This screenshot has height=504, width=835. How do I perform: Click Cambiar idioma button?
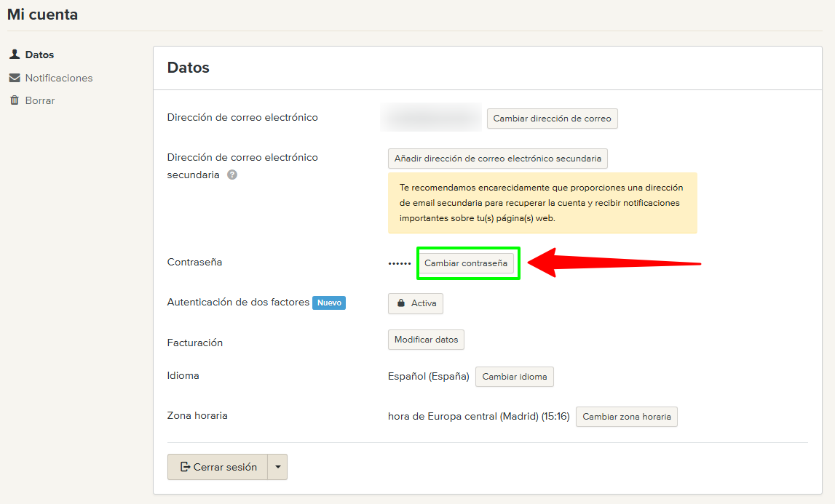(x=515, y=377)
